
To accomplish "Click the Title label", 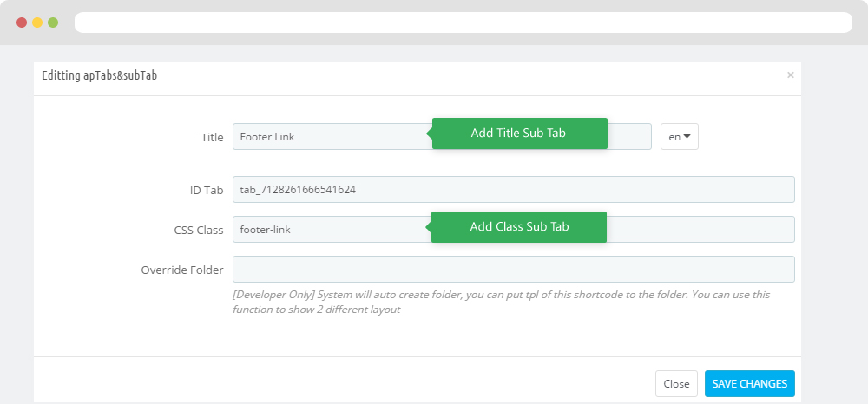I will click(x=212, y=137).
